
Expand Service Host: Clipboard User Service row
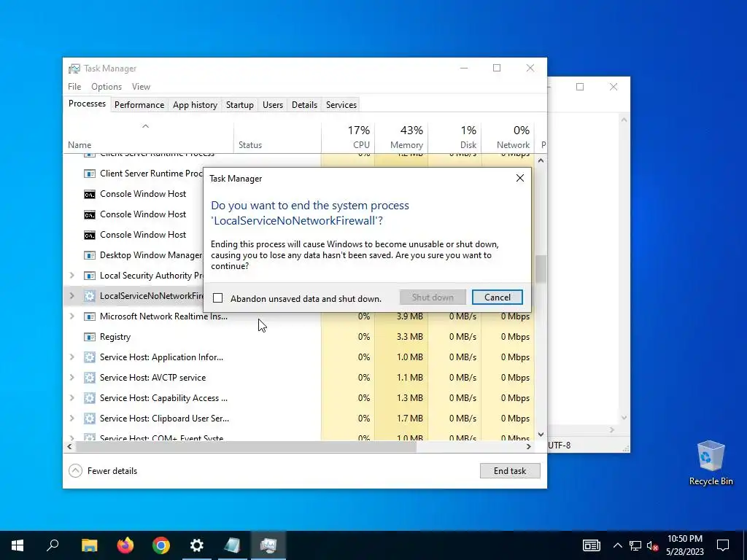[x=72, y=419]
